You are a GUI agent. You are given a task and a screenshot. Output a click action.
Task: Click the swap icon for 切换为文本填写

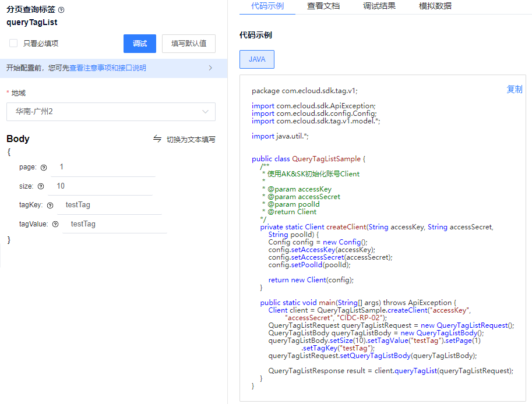(x=157, y=139)
